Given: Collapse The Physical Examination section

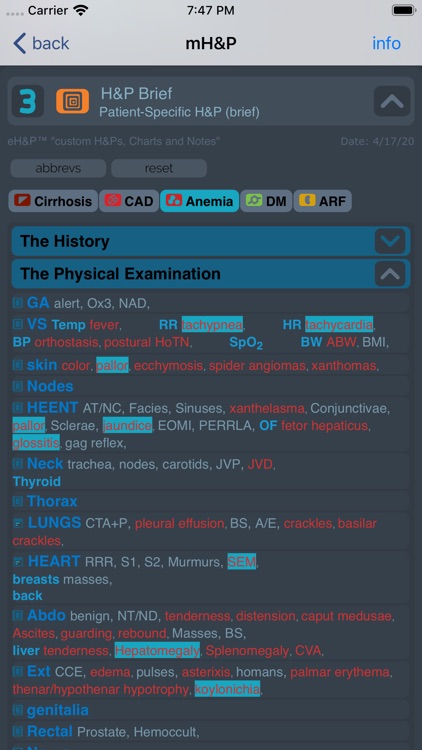Looking at the screenshot, I should [390, 274].
